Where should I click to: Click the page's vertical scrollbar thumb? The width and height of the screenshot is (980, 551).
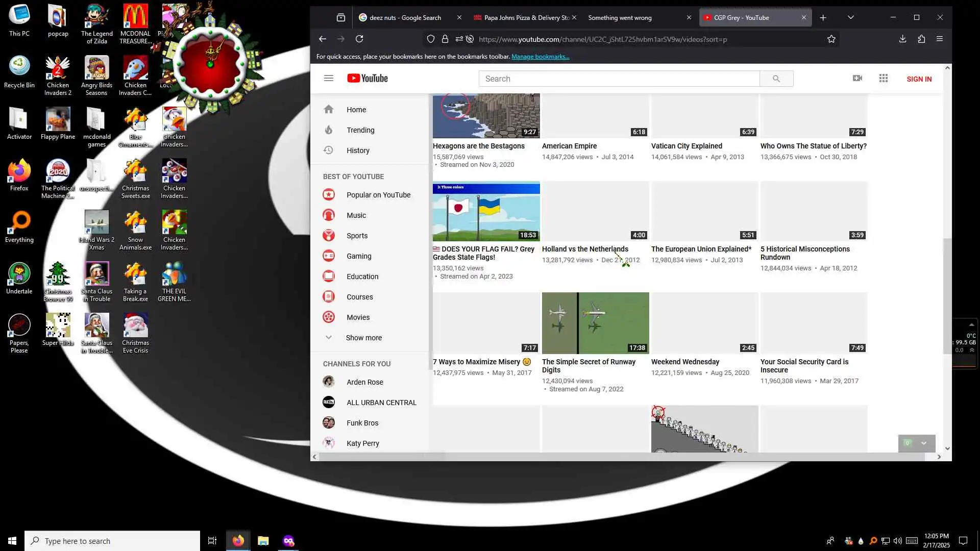[947, 296]
